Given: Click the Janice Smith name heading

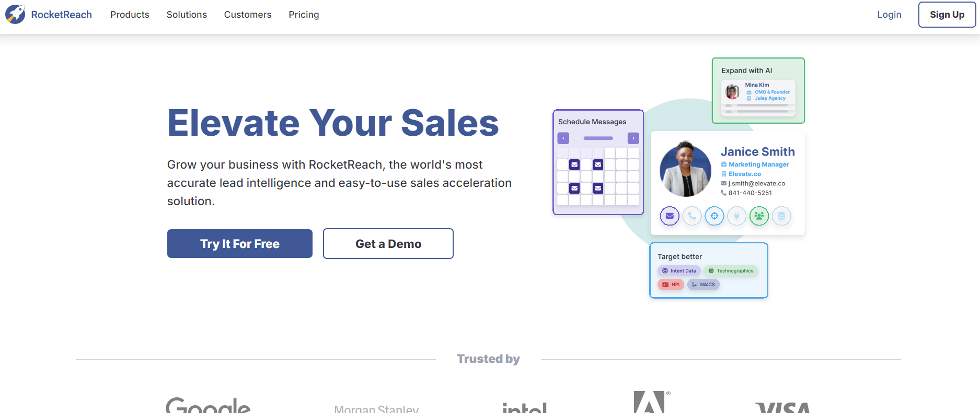Looking at the screenshot, I should [x=757, y=151].
